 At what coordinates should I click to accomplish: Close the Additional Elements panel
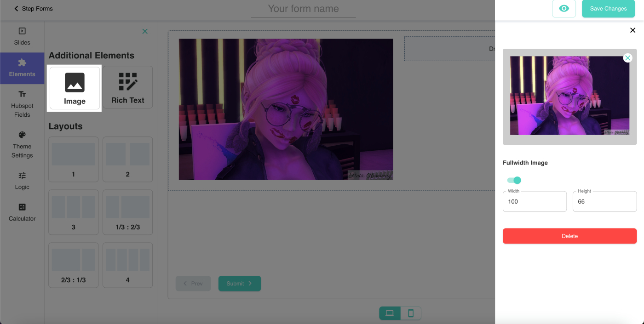(145, 31)
